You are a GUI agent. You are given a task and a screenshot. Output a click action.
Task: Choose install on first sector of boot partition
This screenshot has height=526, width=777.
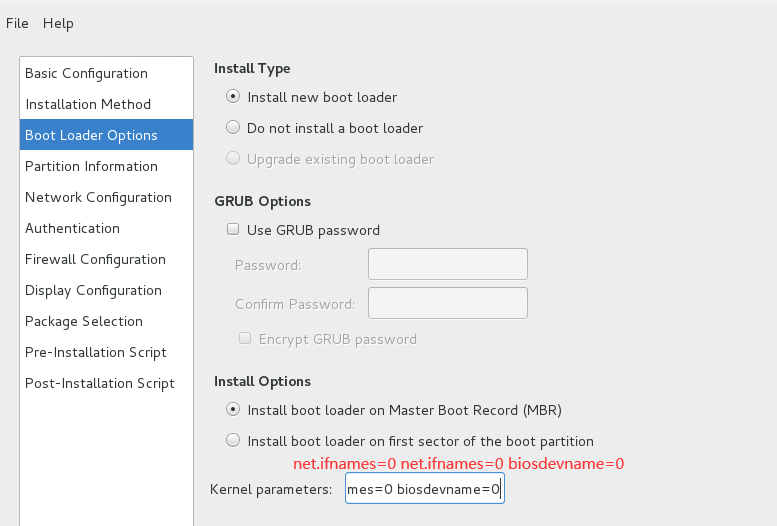(233, 441)
